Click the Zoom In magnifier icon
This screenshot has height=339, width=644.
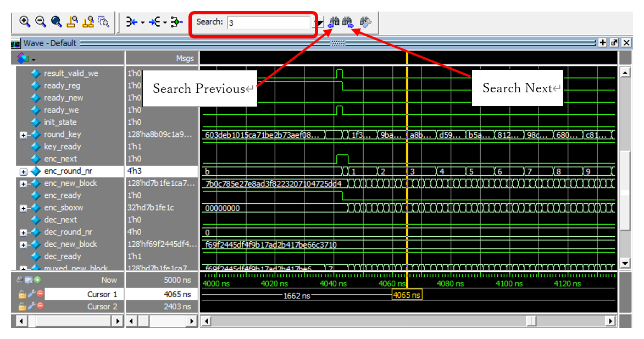pyautogui.click(x=24, y=21)
